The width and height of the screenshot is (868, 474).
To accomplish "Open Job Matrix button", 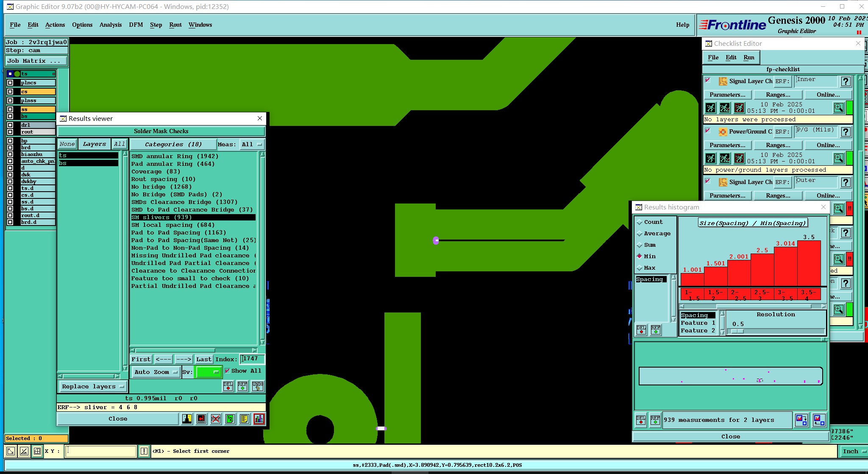I will (x=36, y=61).
